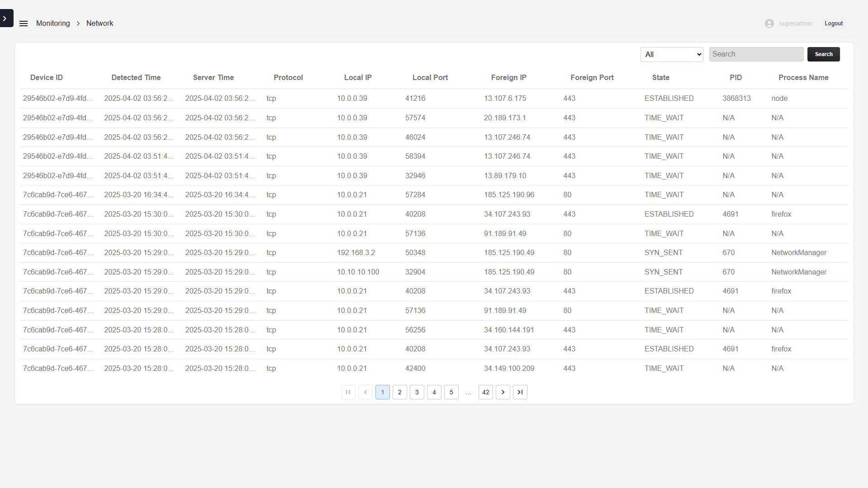
Task: Expand the collapsed sidebar arrow
Action: [5, 19]
